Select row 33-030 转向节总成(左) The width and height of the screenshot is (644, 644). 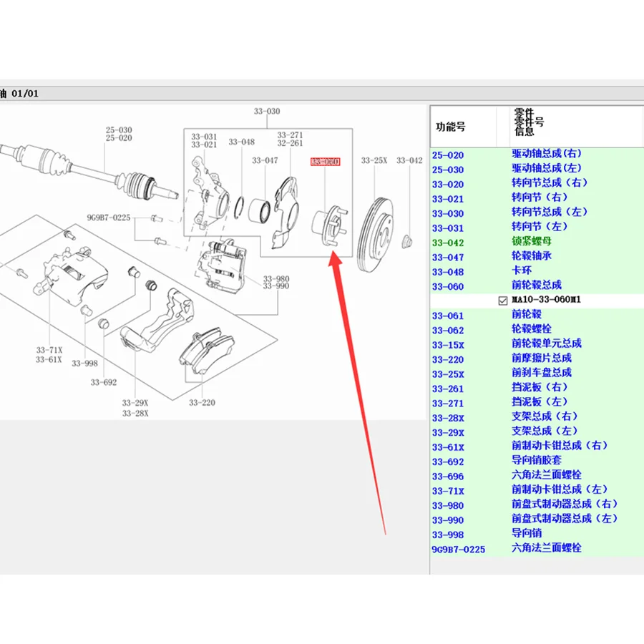pos(537,213)
